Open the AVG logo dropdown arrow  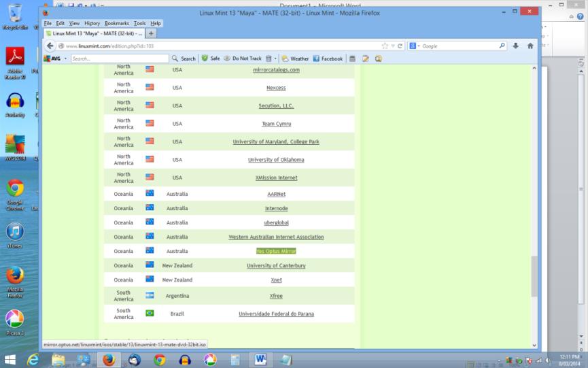pos(65,58)
